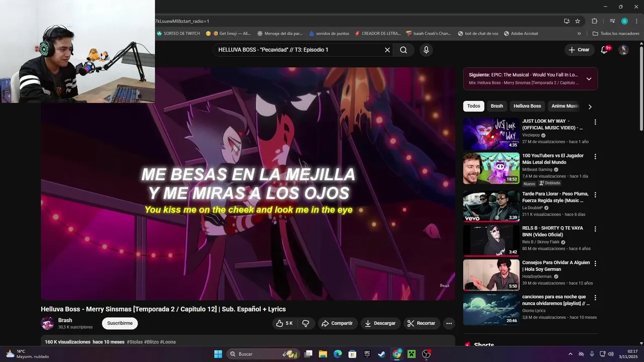Open bot de chat de voz bookmark
The width and height of the screenshot is (644, 362).
(478, 34)
